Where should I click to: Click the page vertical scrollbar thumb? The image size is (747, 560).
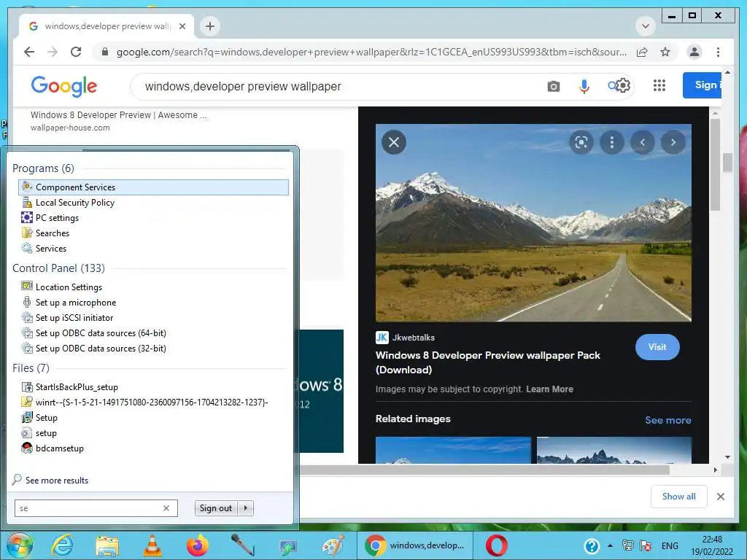[727, 163]
